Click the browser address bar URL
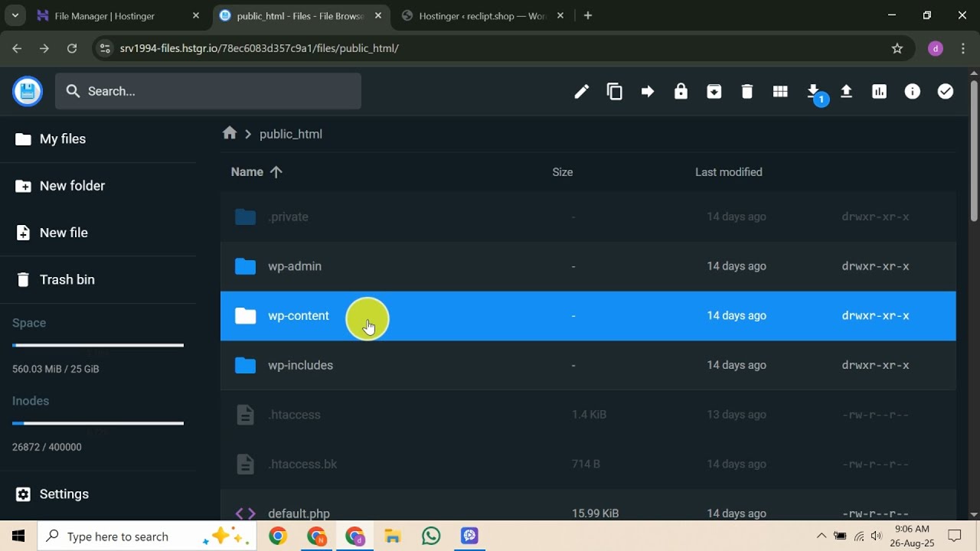Screen dimensions: 980x551 click(260, 48)
